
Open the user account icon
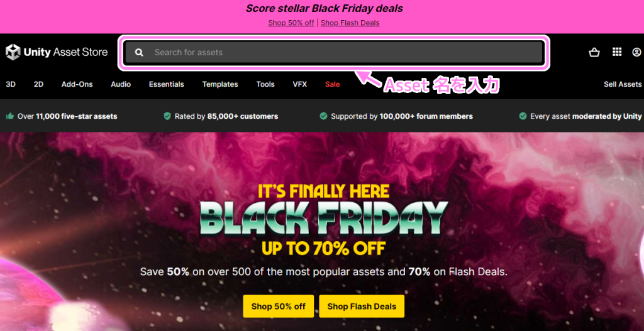[636, 52]
